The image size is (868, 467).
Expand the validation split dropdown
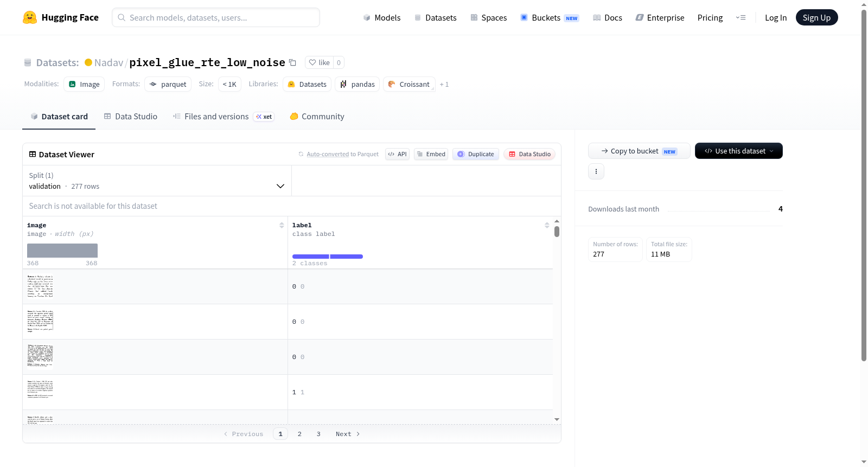point(157,181)
